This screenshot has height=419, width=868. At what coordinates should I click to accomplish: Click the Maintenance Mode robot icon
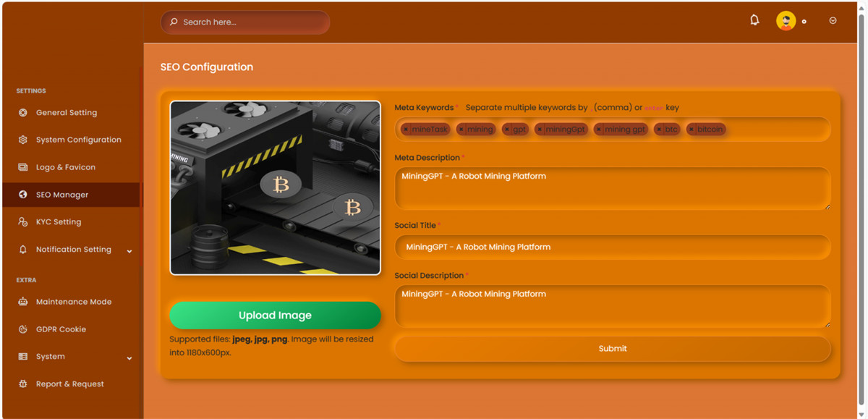(23, 302)
